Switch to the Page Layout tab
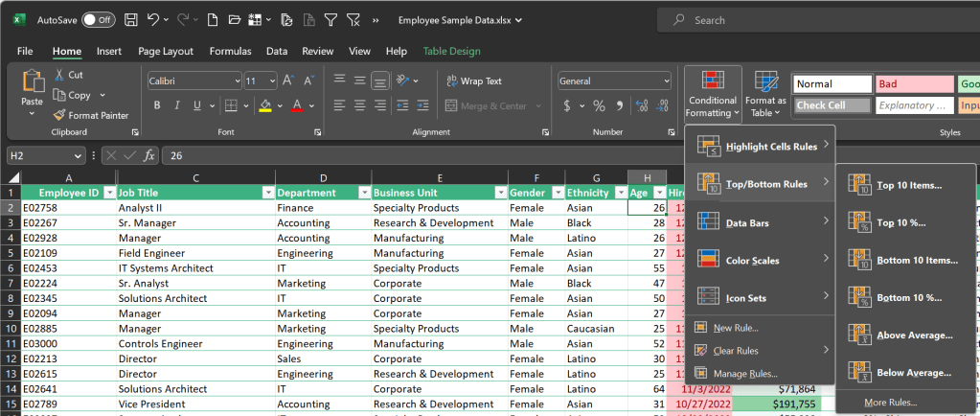 click(165, 51)
